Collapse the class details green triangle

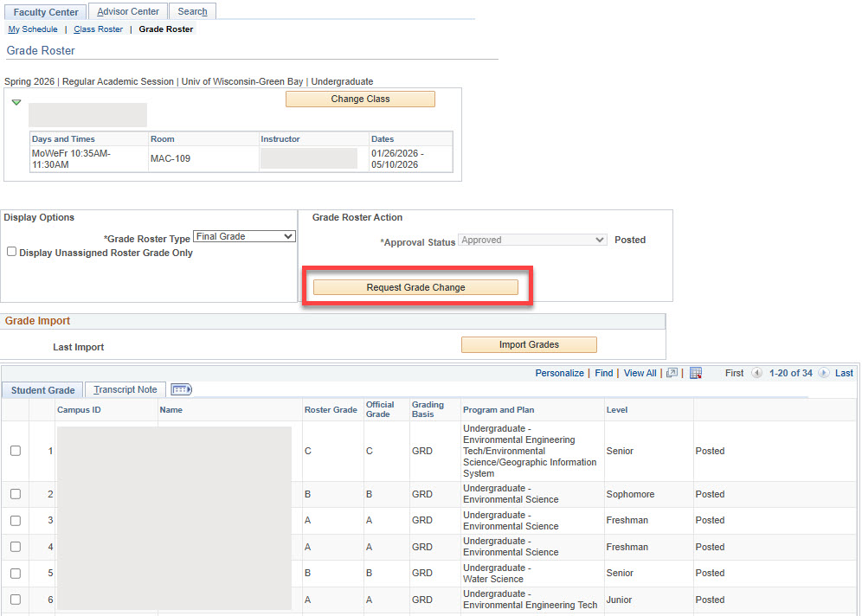[x=16, y=102]
